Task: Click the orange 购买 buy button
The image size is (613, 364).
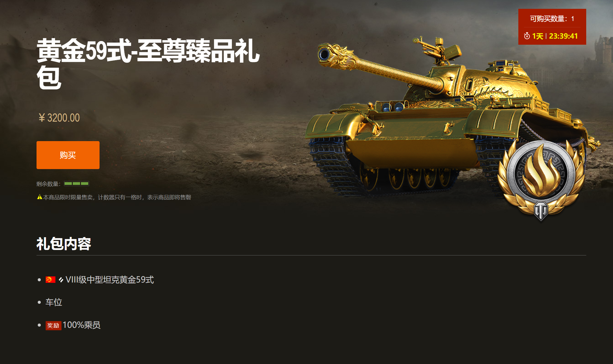Action: point(68,155)
